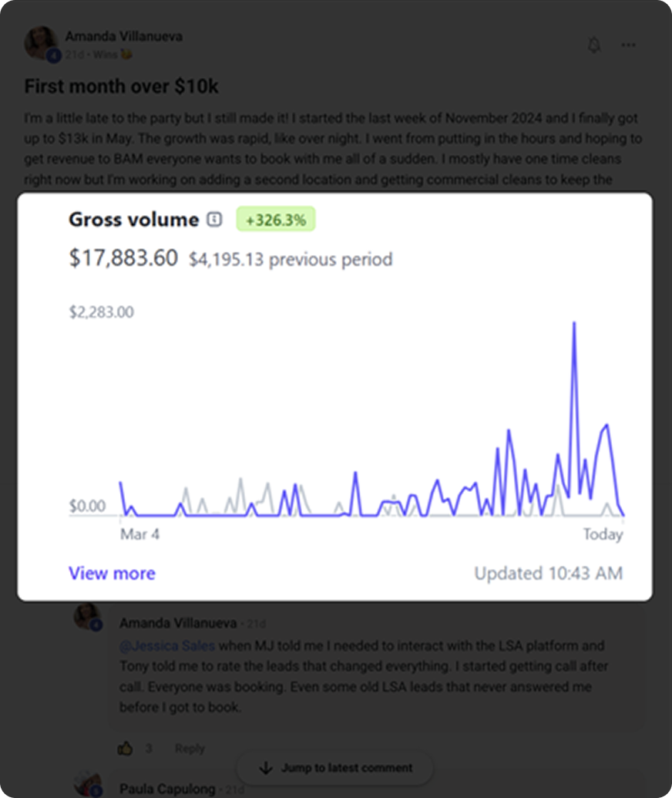672x798 pixels.
Task: Click the notification bell icon on the post
Action: point(593,45)
